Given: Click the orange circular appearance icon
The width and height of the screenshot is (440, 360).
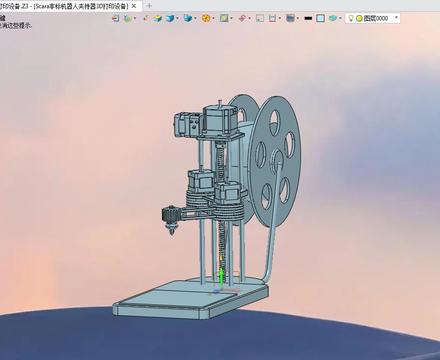Looking at the screenshot, I should 206,18.
